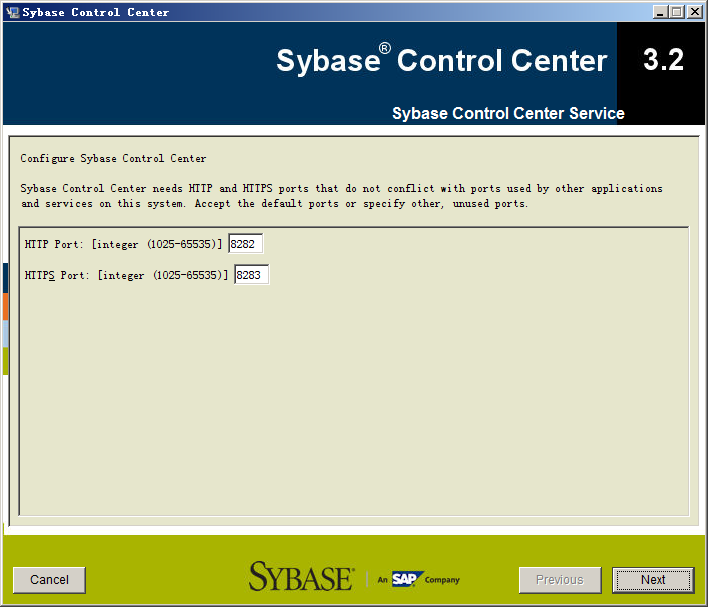This screenshot has width=708, height=607.
Task: Click the SAP logo in footer
Action: point(407,579)
